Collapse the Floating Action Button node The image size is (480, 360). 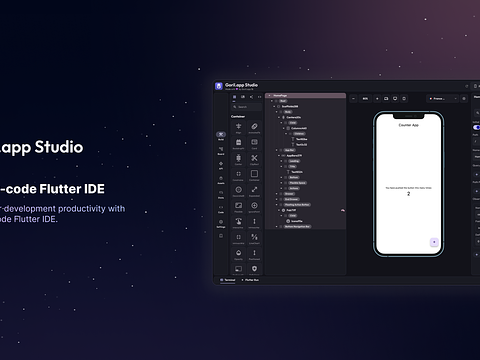point(277,205)
